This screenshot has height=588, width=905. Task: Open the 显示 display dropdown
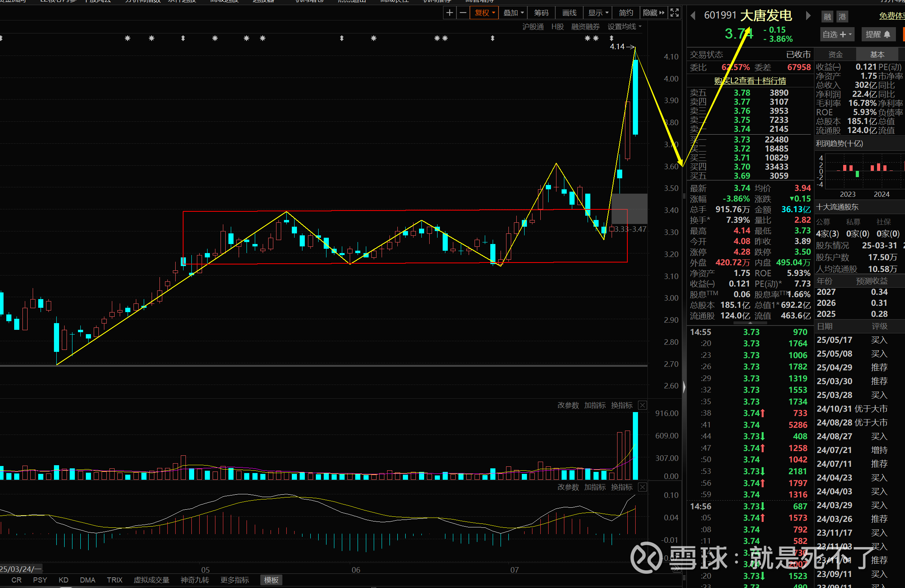598,13
